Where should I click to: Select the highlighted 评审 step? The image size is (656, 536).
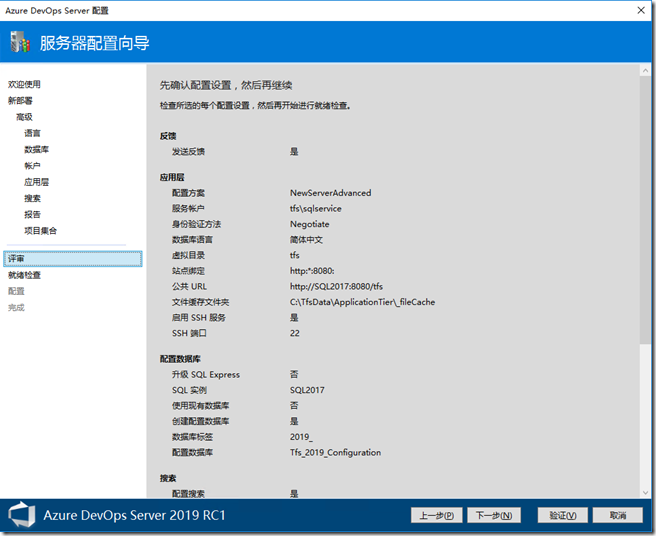(73, 259)
